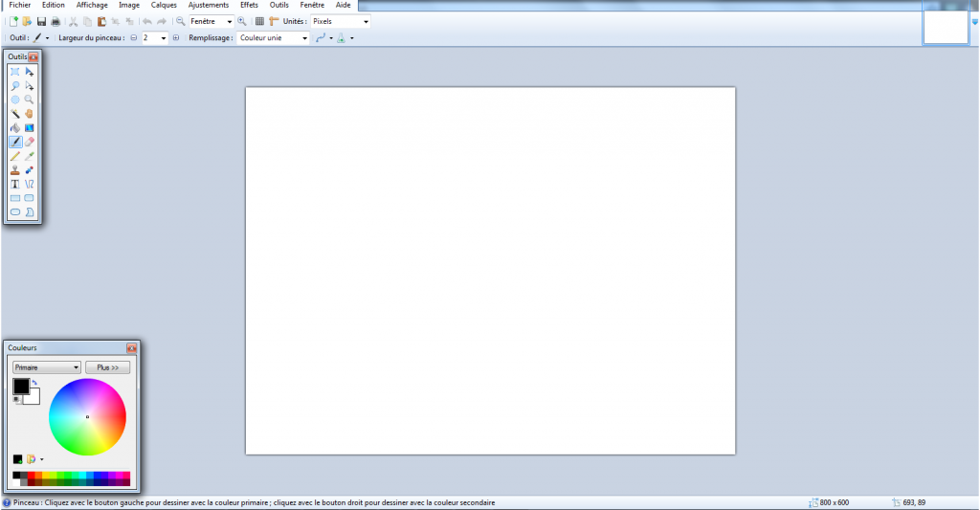Click the blank image thumbnail
Viewport: 980px width, 510px height.
[x=947, y=28]
